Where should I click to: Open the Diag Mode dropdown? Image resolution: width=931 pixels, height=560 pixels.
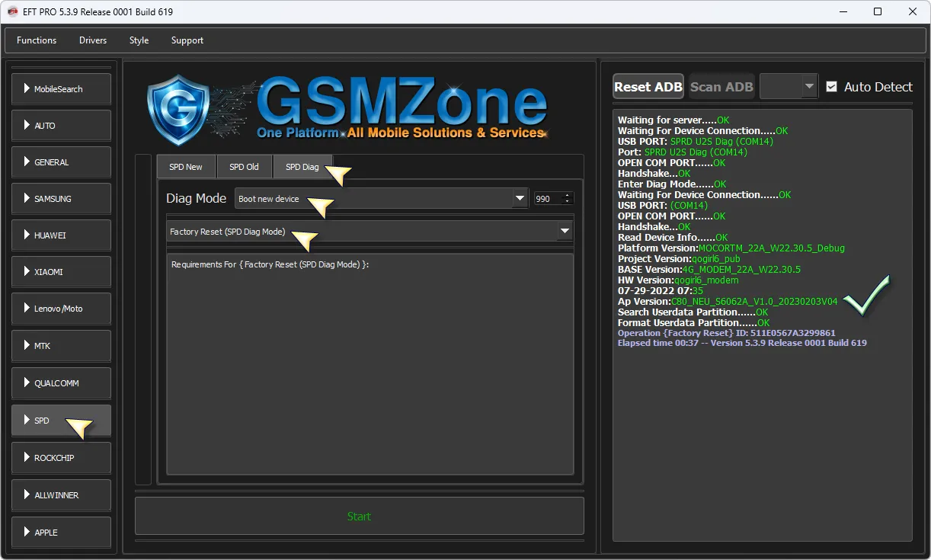381,199
